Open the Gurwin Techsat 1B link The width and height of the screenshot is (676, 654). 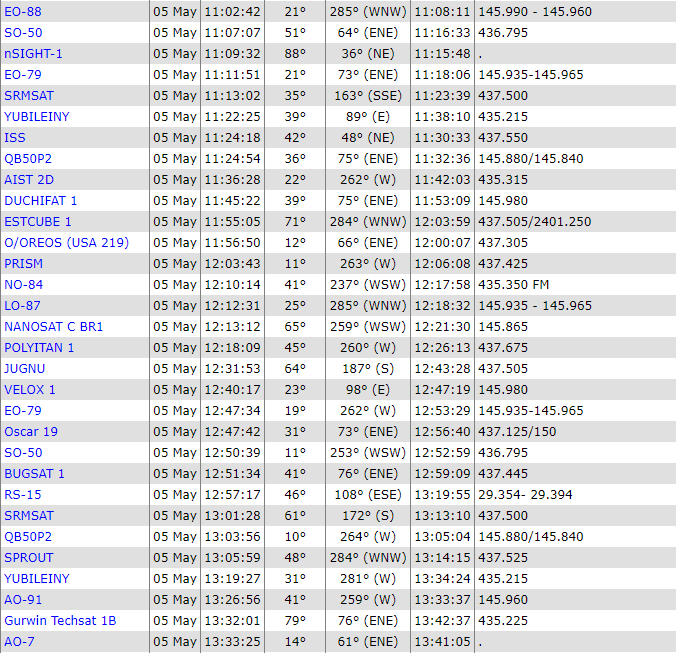[x=60, y=620]
